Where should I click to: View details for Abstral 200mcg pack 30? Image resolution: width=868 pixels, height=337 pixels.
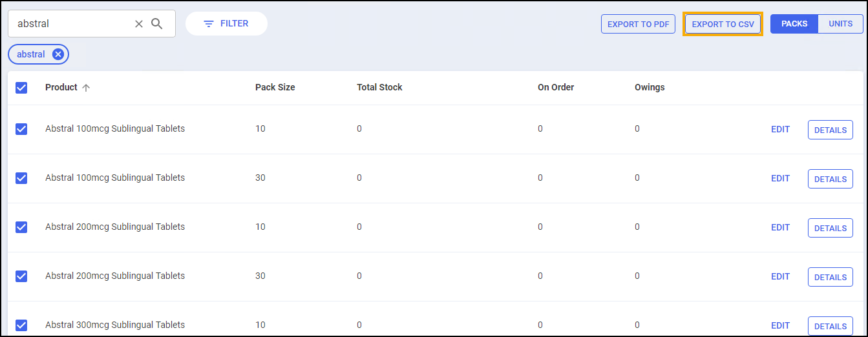coord(830,277)
